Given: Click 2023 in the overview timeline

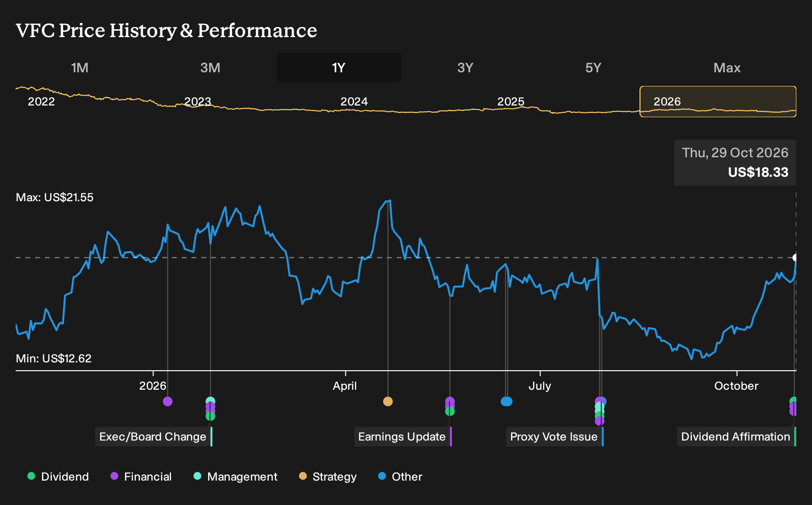Looking at the screenshot, I should point(198,102).
